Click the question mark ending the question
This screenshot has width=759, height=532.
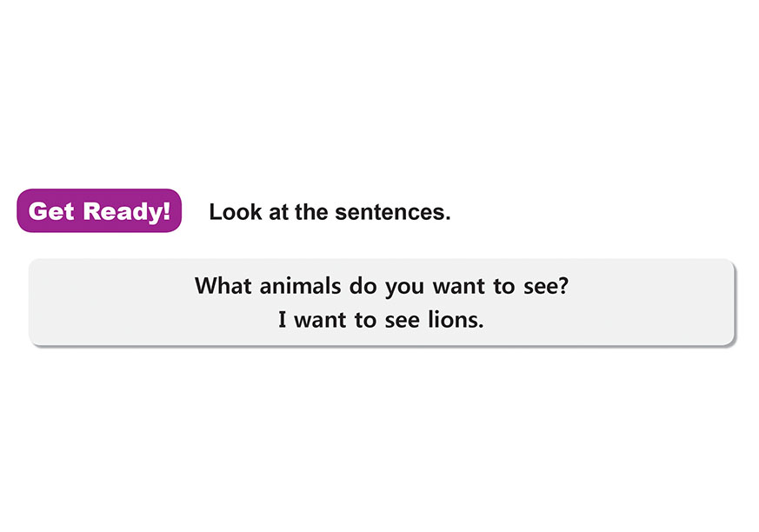563,286
